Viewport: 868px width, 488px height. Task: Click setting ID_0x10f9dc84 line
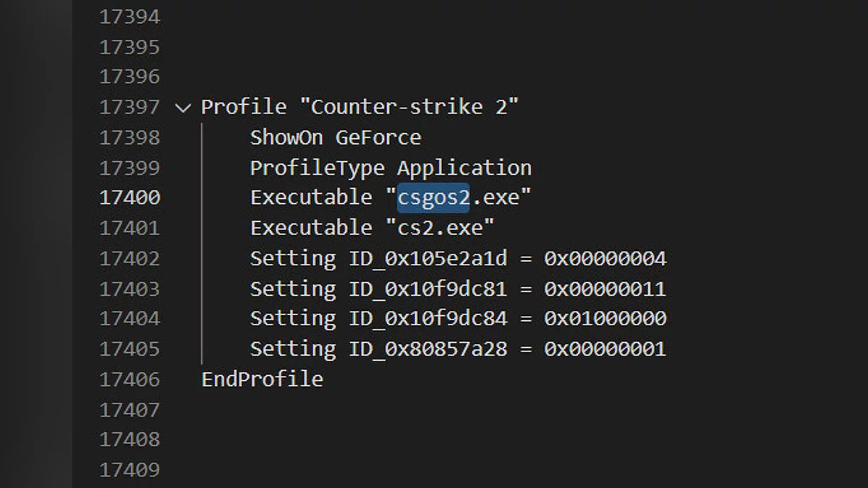tap(457, 318)
